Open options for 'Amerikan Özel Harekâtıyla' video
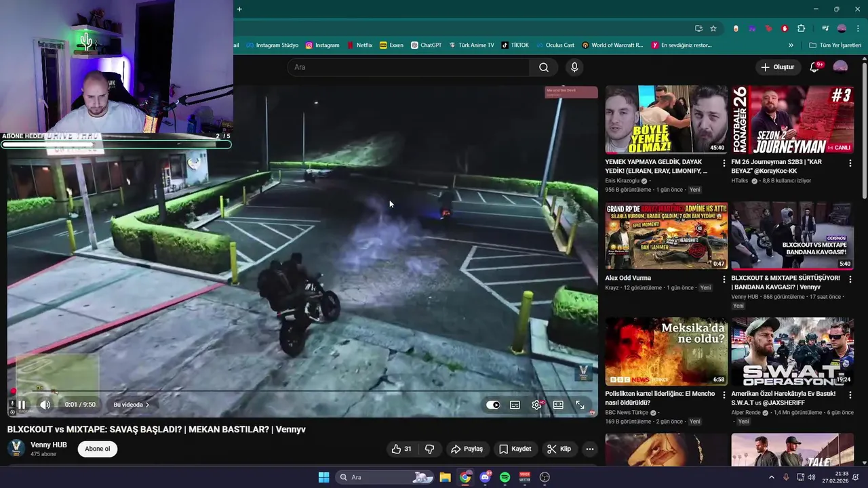 [850, 394]
